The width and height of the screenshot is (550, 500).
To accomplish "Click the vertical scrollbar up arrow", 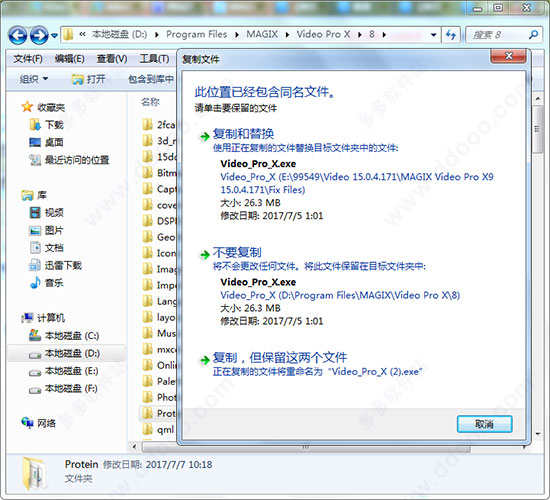I will (x=538, y=99).
